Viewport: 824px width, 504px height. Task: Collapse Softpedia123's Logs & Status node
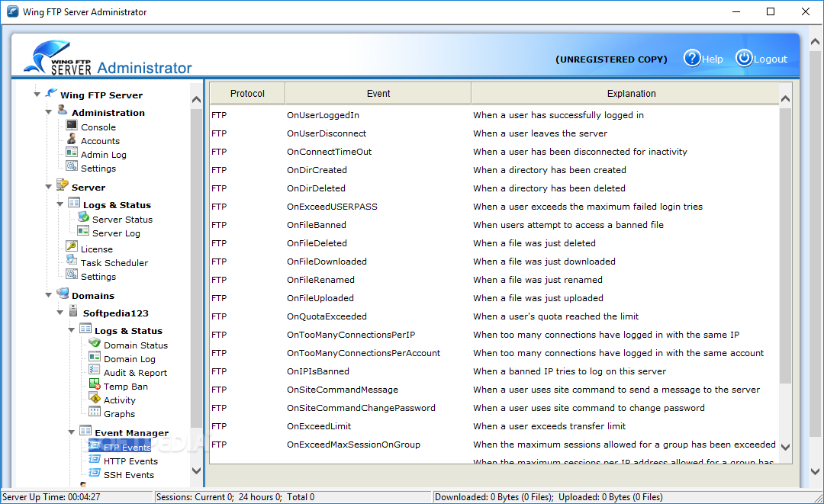[72, 330]
